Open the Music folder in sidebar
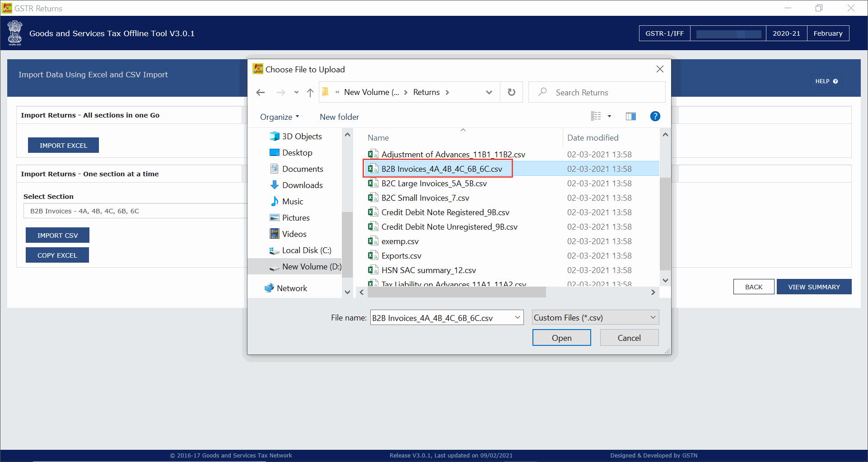The height and width of the screenshot is (462, 868). 287,201
